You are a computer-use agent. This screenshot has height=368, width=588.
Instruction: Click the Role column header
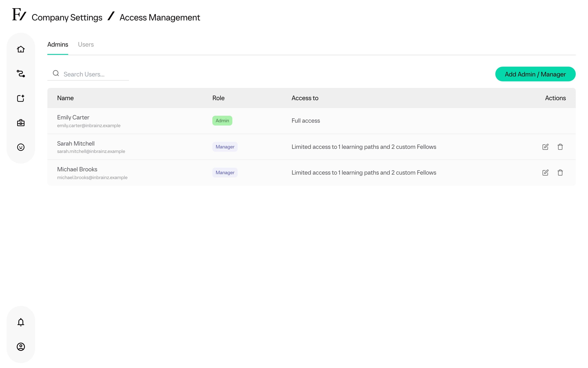pyautogui.click(x=218, y=98)
